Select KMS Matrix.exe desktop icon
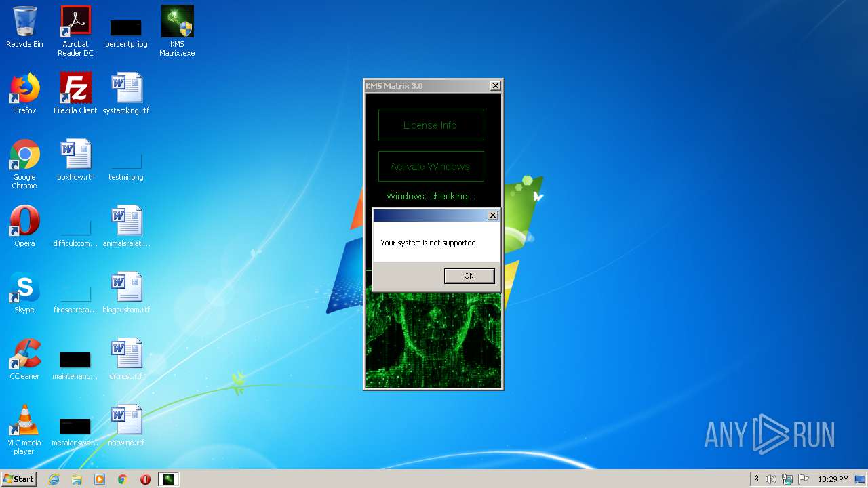Image resolution: width=868 pixels, height=488 pixels. 177,31
